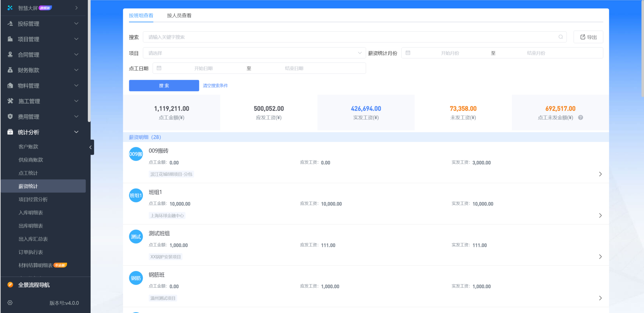This screenshot has width=644, height=313.
Task: Open the 智慧大屏 dashboard icon
Action: [9, 8]
